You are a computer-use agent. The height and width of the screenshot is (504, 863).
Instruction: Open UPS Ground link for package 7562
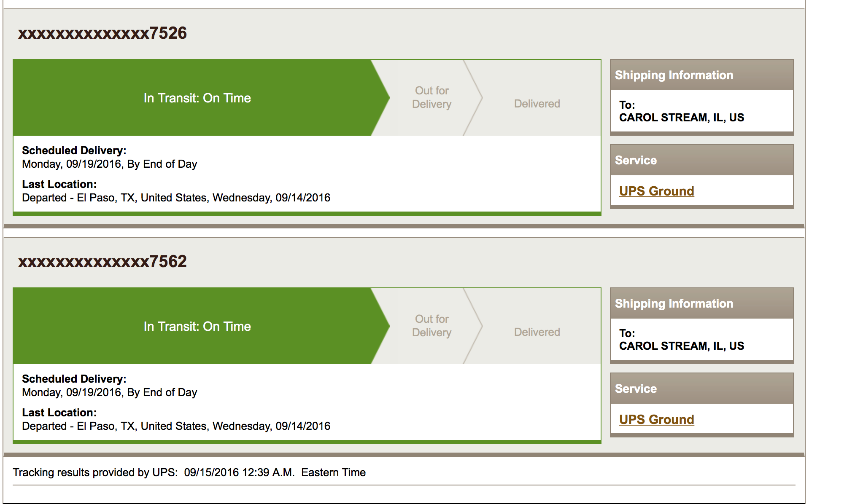click(656, 419)
